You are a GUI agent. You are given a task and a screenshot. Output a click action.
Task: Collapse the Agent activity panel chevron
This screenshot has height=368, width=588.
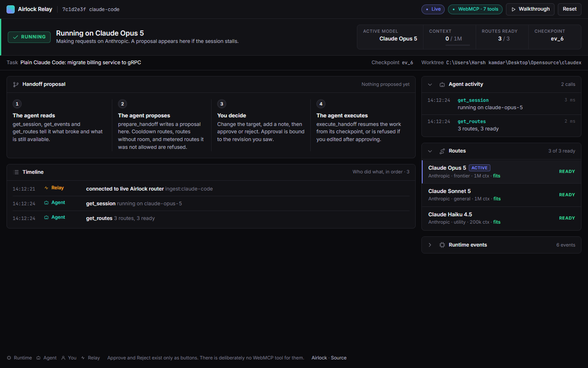[x=430, y=85]
